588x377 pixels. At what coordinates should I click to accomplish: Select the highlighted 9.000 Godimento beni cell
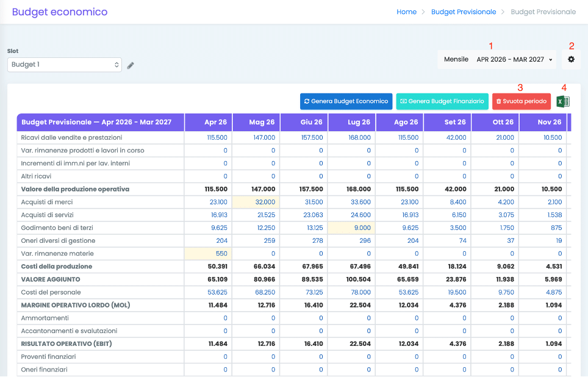click(362, 228)
